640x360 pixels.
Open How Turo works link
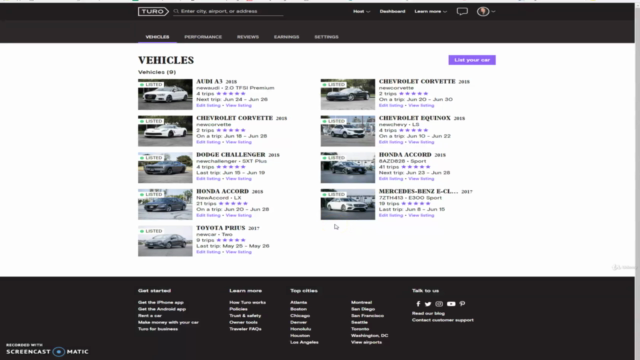[247, 302]
